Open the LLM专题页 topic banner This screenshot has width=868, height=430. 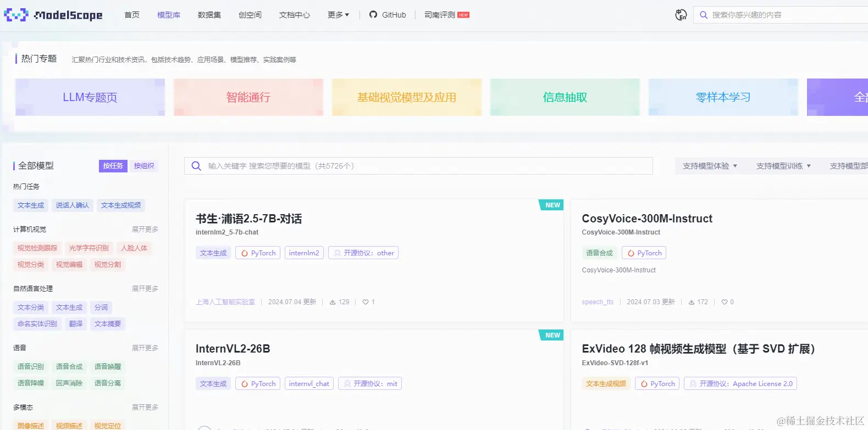pos(90,97)
